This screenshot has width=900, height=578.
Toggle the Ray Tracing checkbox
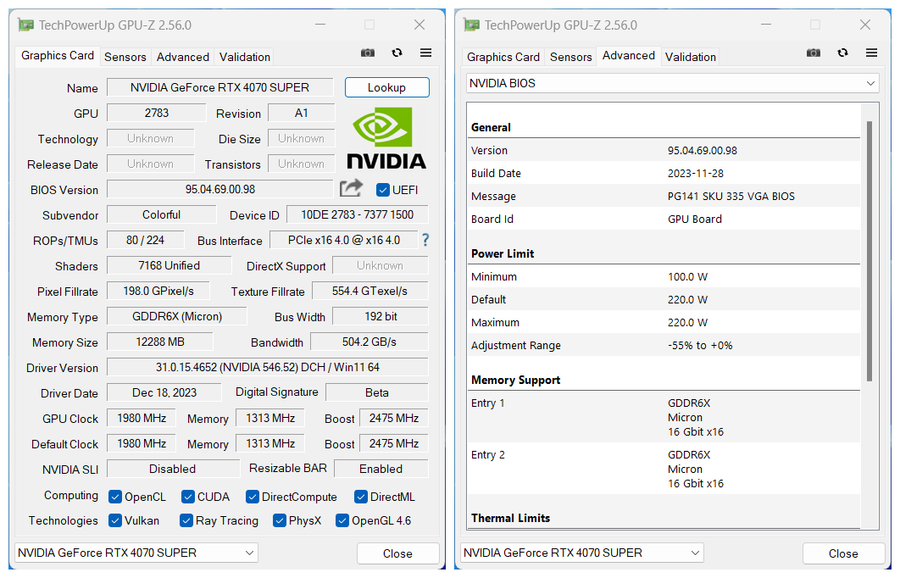[187, 521]
